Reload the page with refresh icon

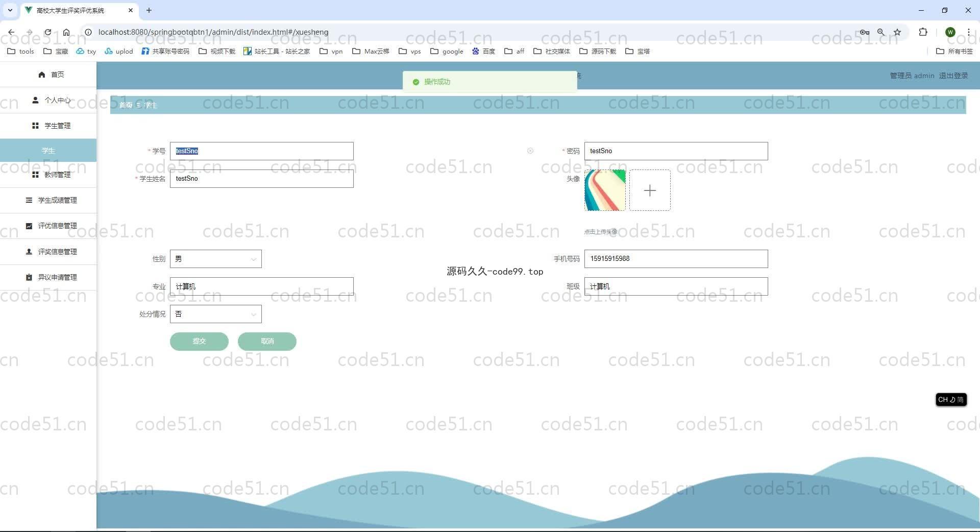point(48,32)
